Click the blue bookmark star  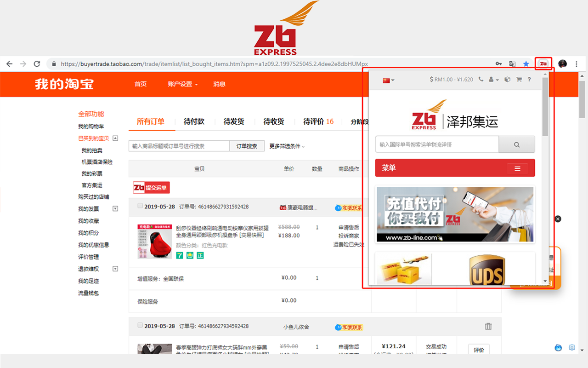coord(526,64)
